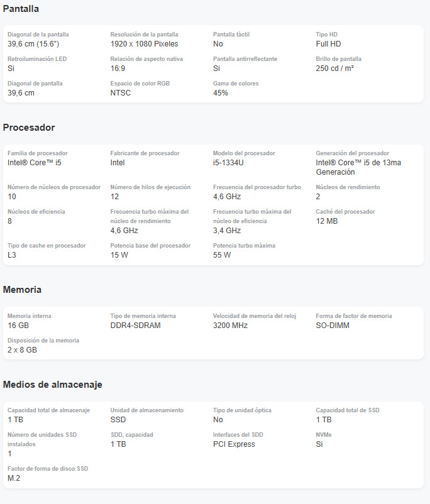Click the Full HD value
The width and height of the screenshot is (430, 504).
click(328, 44)
